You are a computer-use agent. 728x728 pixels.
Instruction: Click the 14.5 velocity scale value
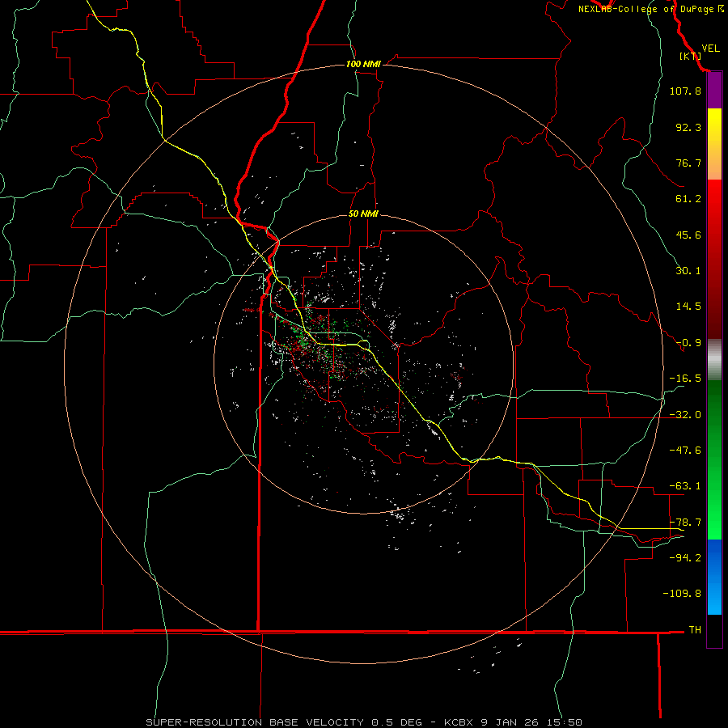(688, 307)
